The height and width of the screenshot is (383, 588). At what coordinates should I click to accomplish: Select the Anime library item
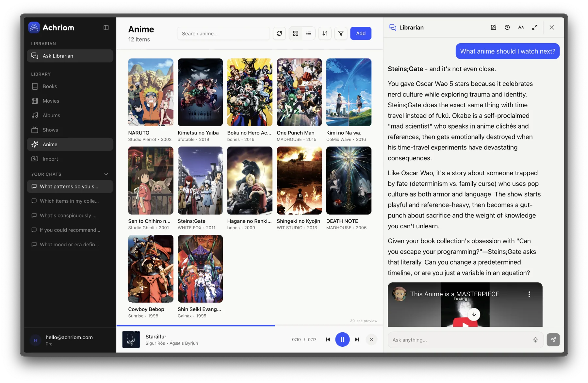click(x=70, y=144)
